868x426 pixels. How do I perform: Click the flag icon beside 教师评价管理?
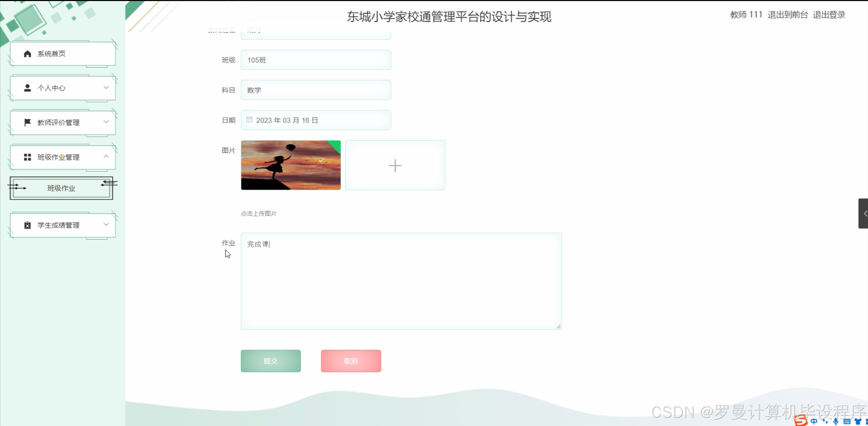pos(27,122)
